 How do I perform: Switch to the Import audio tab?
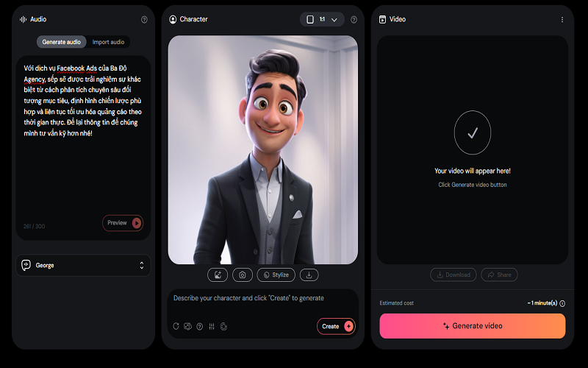tap(108, 42)
